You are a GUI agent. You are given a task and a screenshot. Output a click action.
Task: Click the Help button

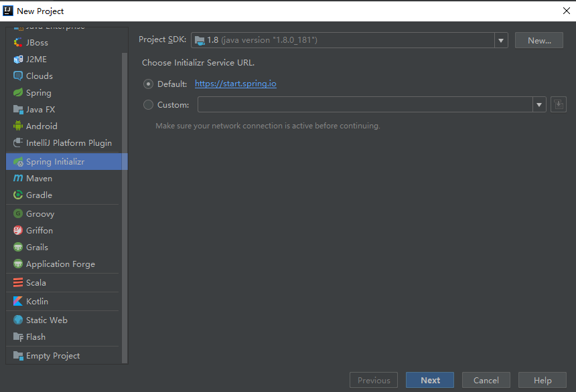(543, 380)
